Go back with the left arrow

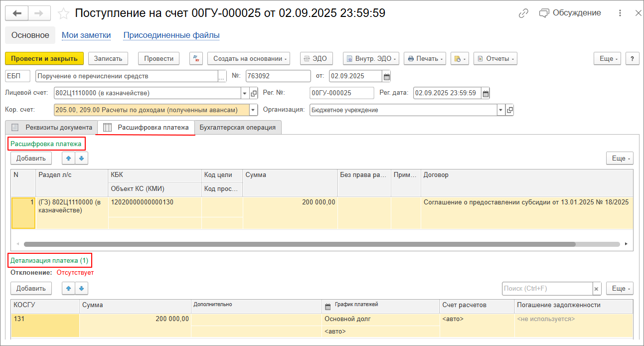(17, 13)
